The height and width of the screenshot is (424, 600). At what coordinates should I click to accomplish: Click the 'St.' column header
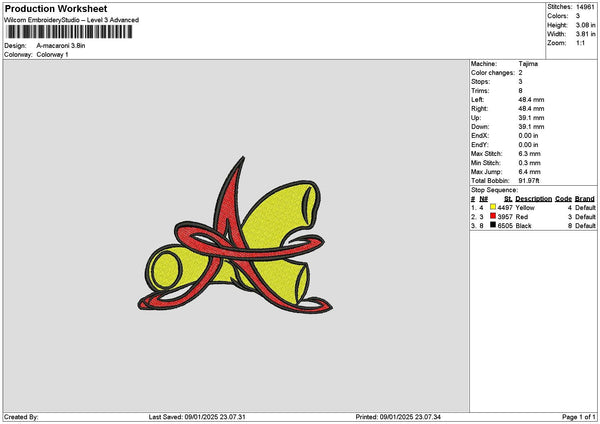point(508,199)
